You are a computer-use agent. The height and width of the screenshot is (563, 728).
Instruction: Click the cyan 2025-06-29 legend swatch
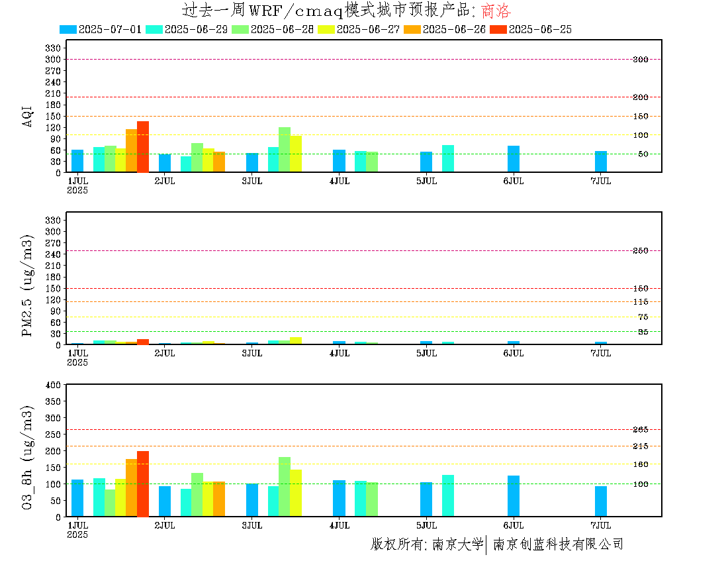click(x=154, y=29)
